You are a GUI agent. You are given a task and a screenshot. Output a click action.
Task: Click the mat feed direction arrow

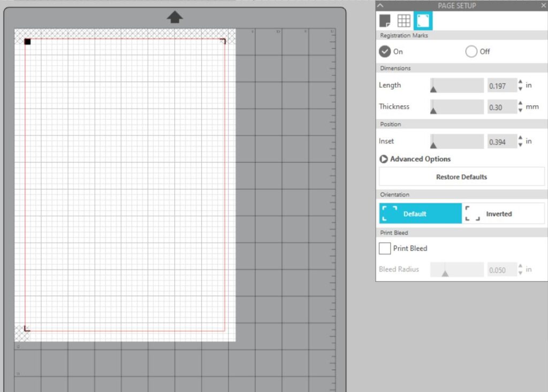click(x=174, y=17)
